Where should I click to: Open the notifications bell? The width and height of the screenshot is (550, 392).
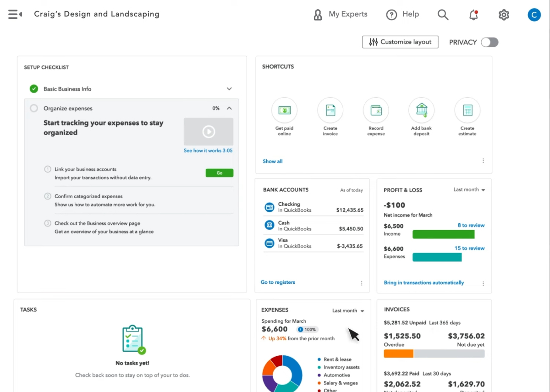(x=473, y=15)
